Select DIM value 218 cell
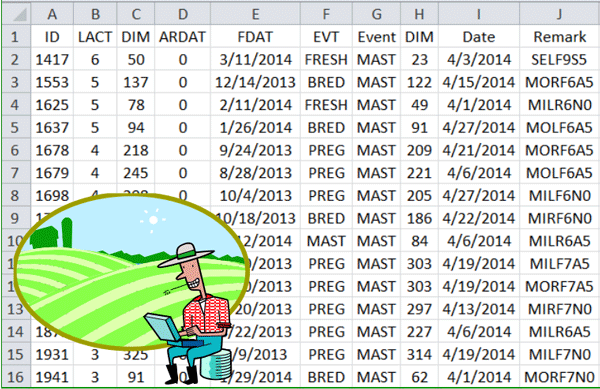The image size is (600, 389). click(135, 150)
